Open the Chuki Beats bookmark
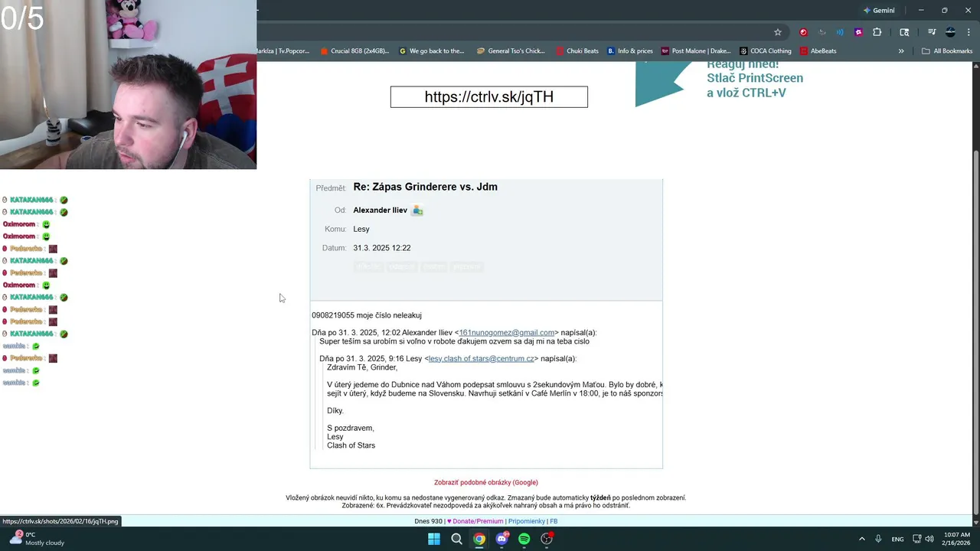This screenshot has width=980, height=551. click(577, 51)
